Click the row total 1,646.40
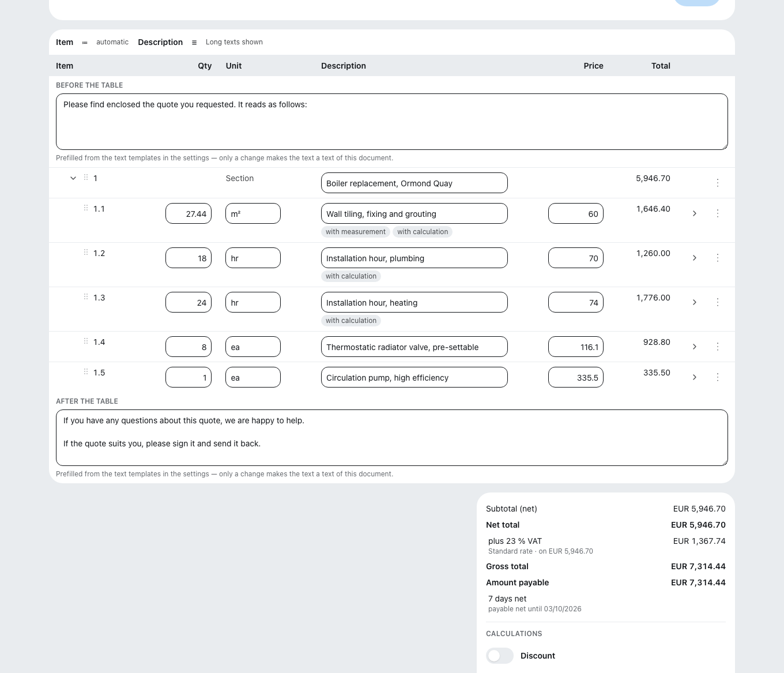Screen dimensions: 784x673 tap(653, 209)
